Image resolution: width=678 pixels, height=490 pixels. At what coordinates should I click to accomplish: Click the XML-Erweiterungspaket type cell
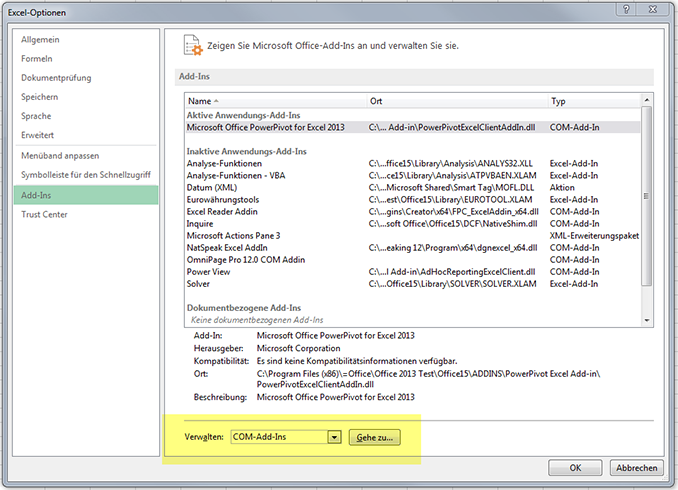click(x=594, y=236)
